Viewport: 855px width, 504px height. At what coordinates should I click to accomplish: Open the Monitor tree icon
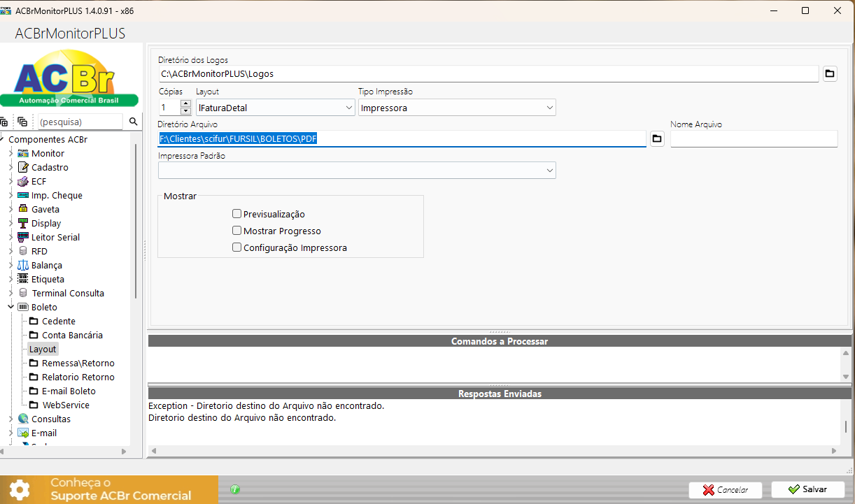pos(23,153)
